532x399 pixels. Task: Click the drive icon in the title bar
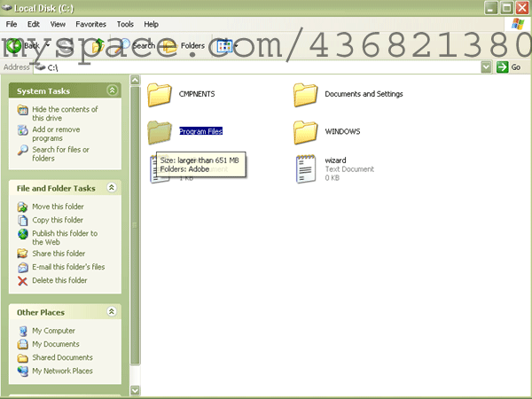(7, 7)
